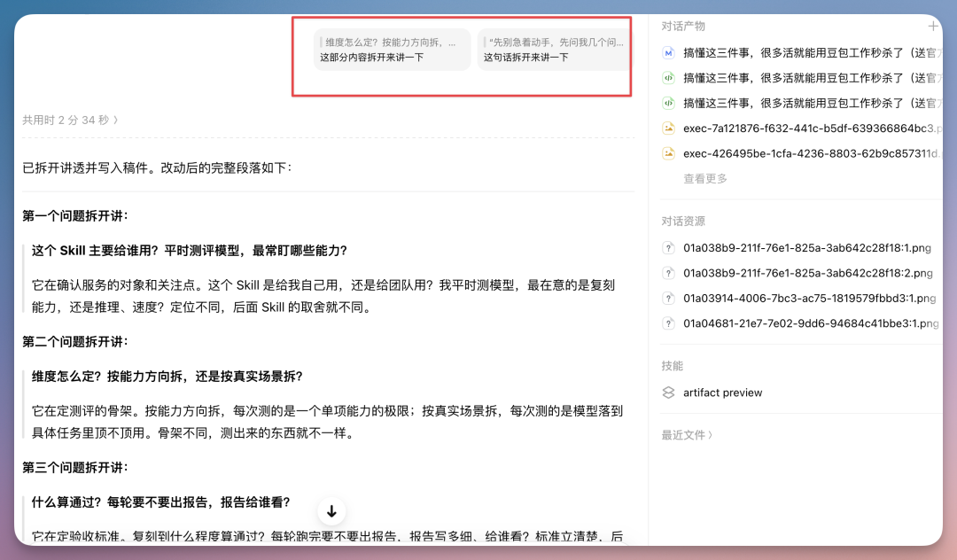This screenshot has width=957, height=560.
Task: Click the quoted chip 先别急着动手，先问我几个问
Action: click(554, 50)
